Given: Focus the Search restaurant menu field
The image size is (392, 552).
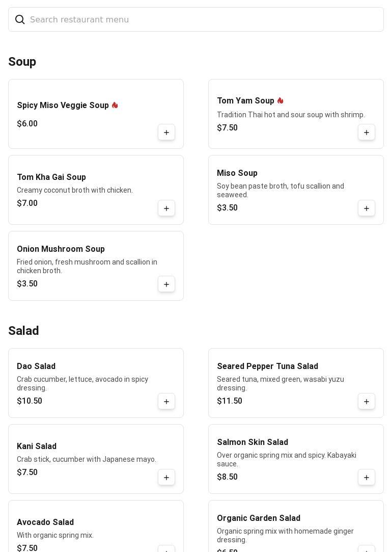Looking at the screenshot, I should [x=204, y=19].
